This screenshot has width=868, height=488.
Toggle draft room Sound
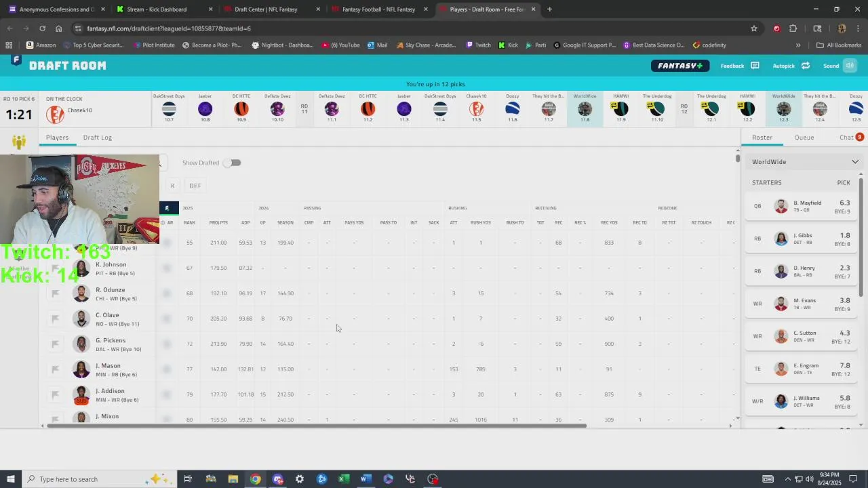850,66
